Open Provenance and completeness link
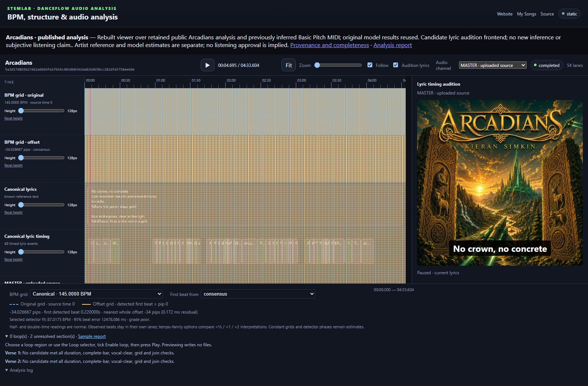Image resolution: width=588 pixels, height=386 pixels. (x=329, y=45)
